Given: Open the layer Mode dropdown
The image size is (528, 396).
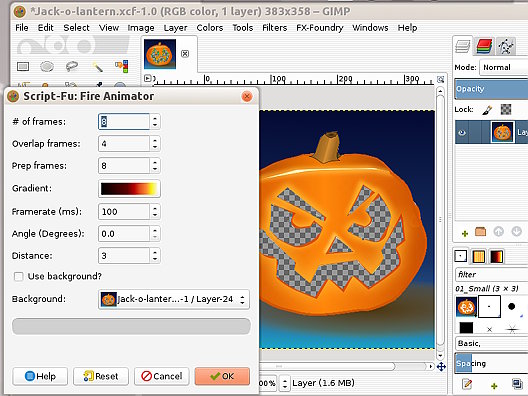Looking at the screenshot, I should (504, 67).
